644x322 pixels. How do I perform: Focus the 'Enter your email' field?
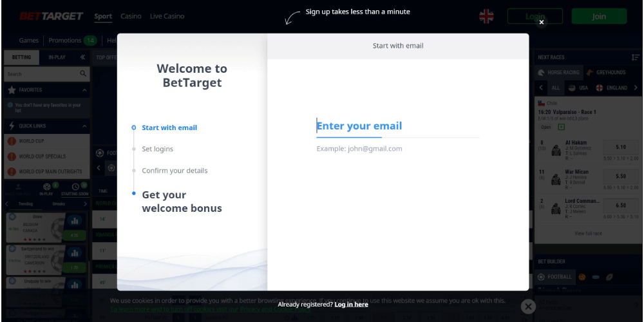[x=397, y=126]
